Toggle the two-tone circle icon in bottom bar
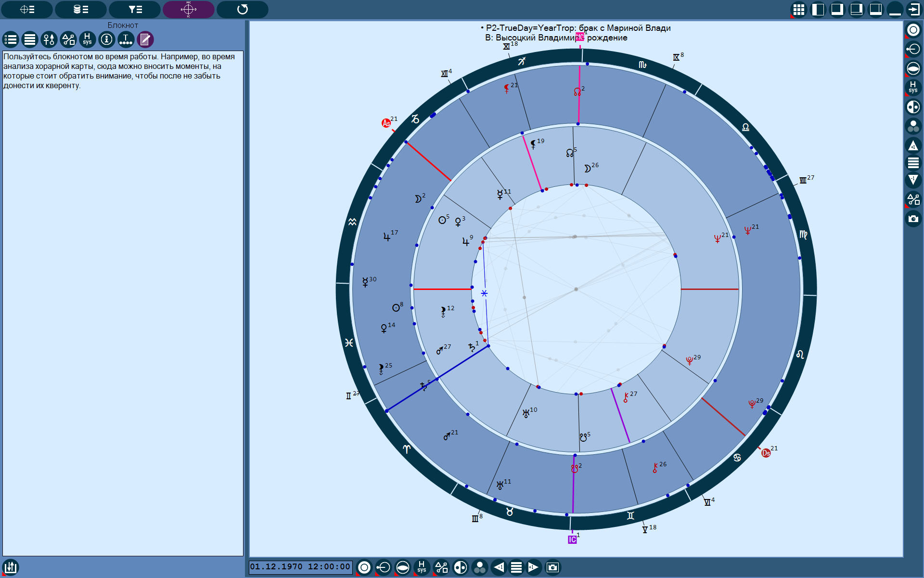The height and width of the screenshot is (578, 924). click(x=461, y=567)
